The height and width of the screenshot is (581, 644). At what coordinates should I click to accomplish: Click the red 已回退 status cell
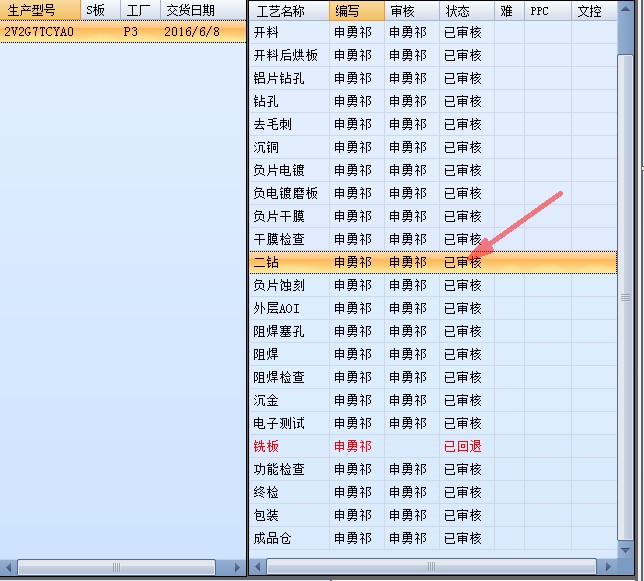pos(467,446)
